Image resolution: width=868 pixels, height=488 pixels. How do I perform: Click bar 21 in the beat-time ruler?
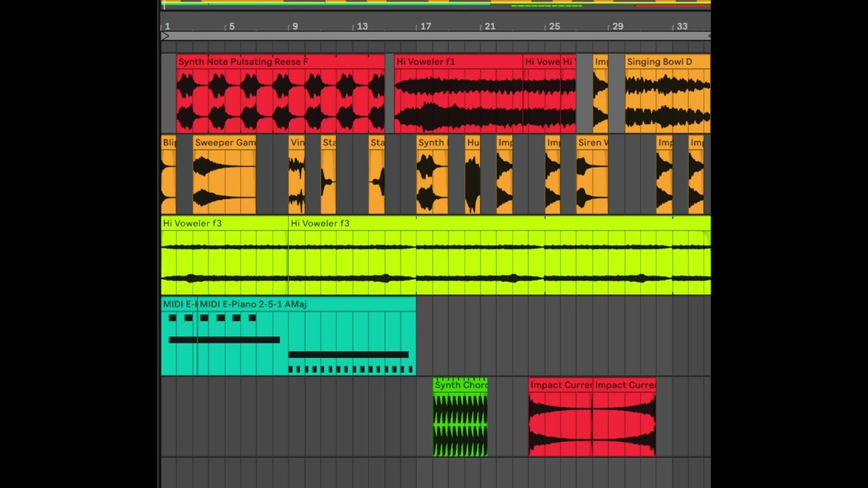pos(490,26)
